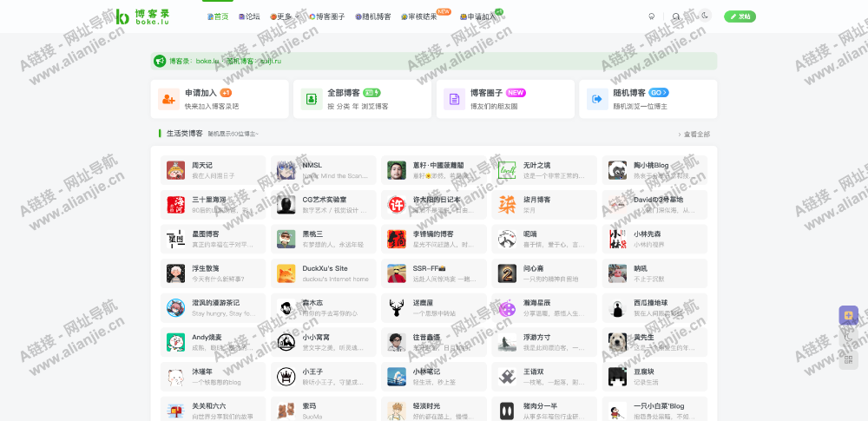Screen dimensions: 868x421
Task: Open the 陶小桃Blog panda avatar
Action: click(x=617, y=170)
